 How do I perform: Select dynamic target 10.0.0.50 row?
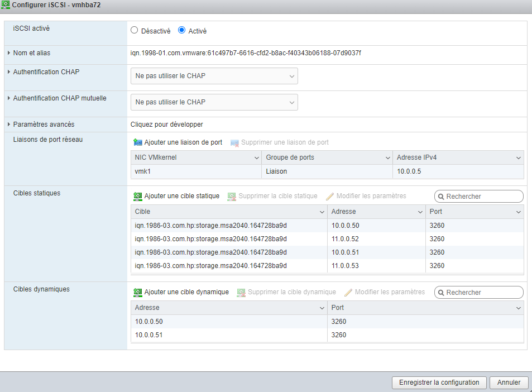(328, 322)
